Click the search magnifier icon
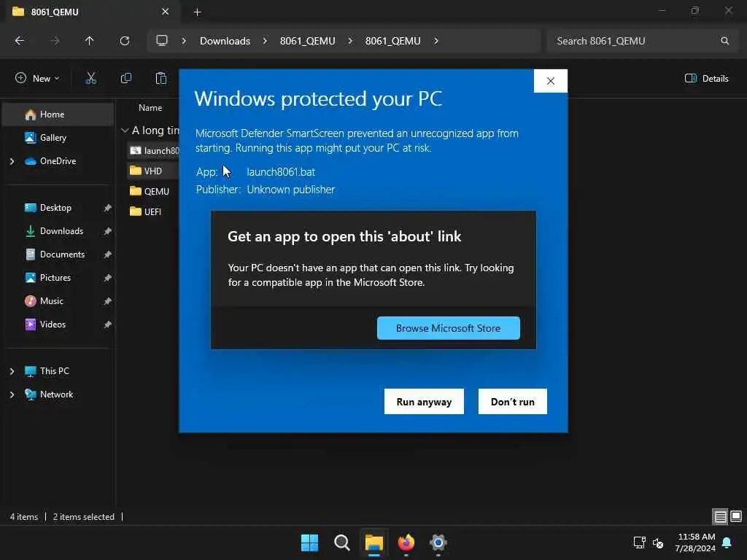The height and width of the screenshot is (560, 747). pos(724,41)
